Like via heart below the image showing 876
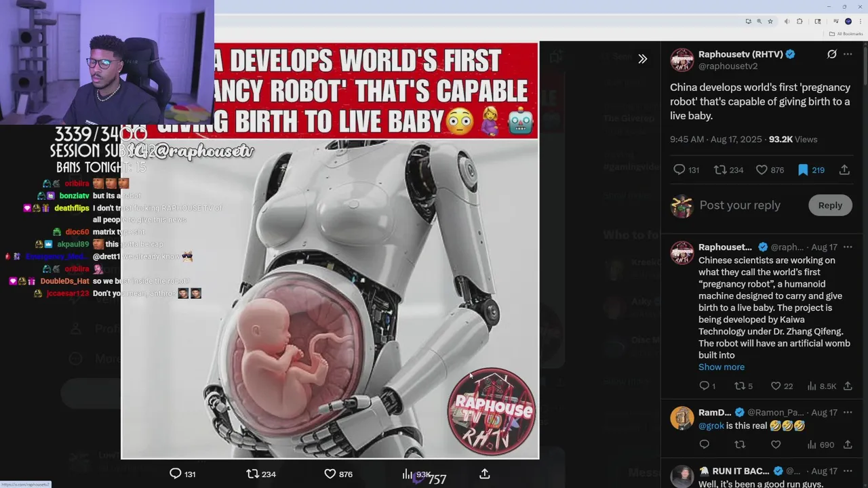The image size is (868, 488). click(338, 474)
